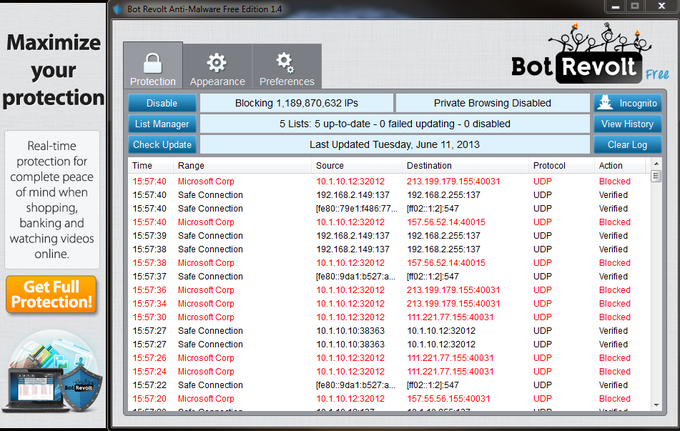The image size is (680, 431).
Task: Open the Preferences tab label
Action: pos(287,82)
